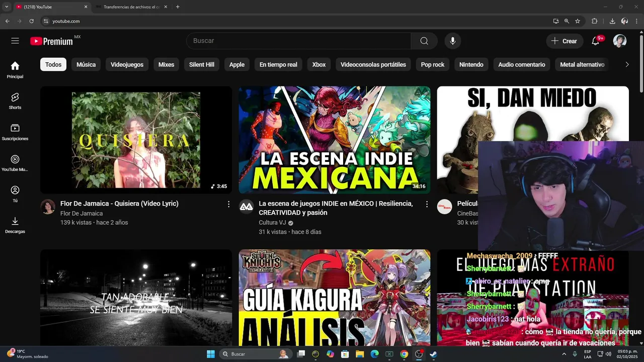Open Flor De Jamaica - Quisiera video title
The height and width of the screenshot is (362, 644).
(119, 204)
